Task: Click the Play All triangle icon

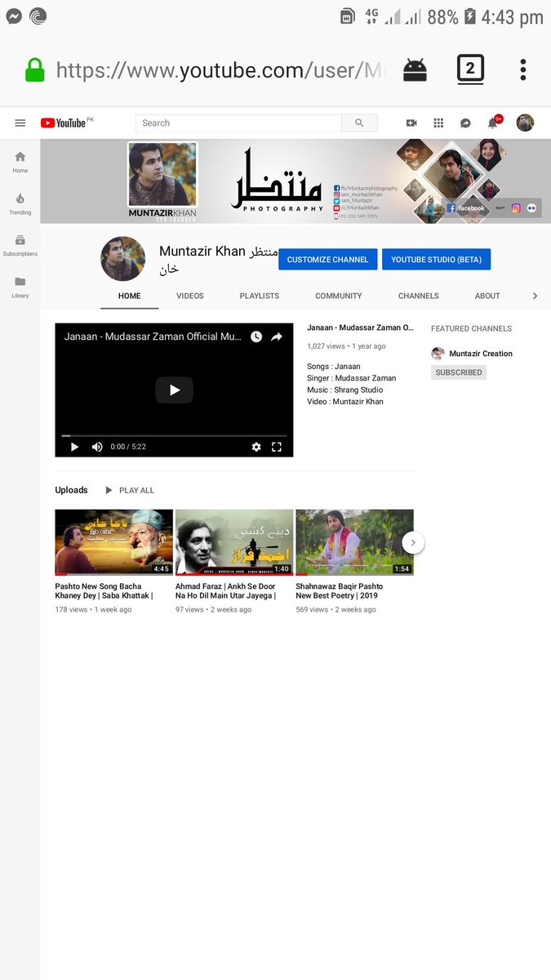Action: [109, 490]
